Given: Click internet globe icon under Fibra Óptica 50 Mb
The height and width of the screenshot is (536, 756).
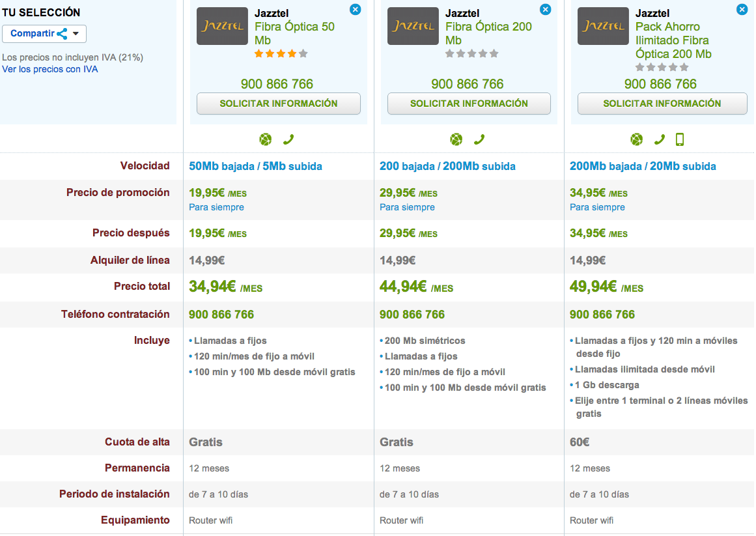Looking at the screenshot, I should (x=265, y=140).
